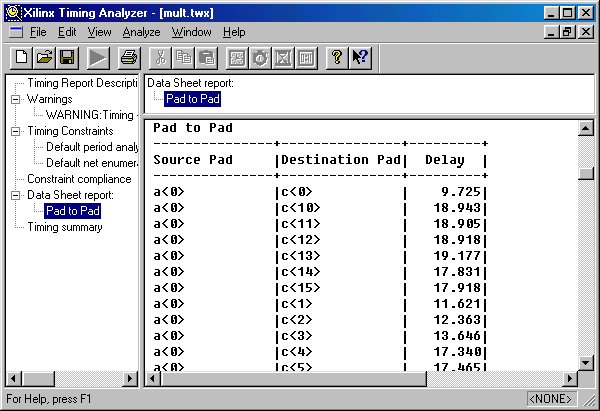Click the Source Pad column header
The height and width of the screenshot is (411, 600).
(x=193, y=160)
